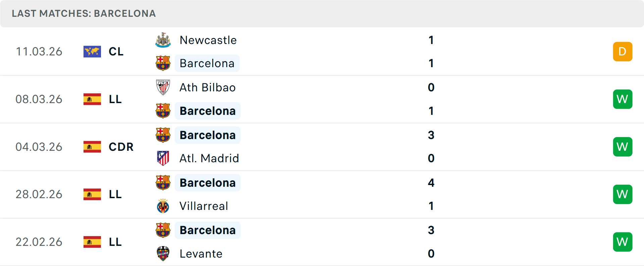Click the Newcastle club crest
This screenshot has height=266, width=644.
click(x=163, y=40)
